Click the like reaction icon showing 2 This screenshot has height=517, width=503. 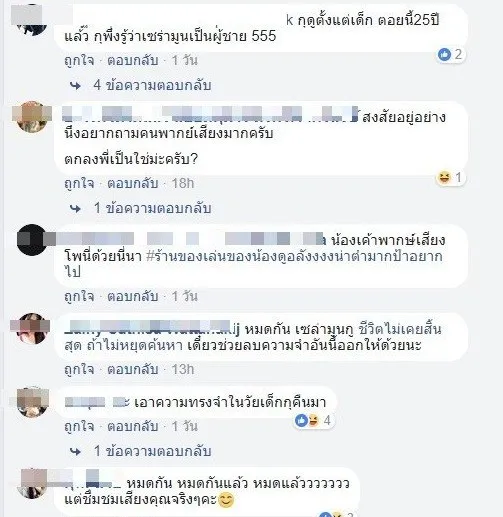tap(444, 54)
